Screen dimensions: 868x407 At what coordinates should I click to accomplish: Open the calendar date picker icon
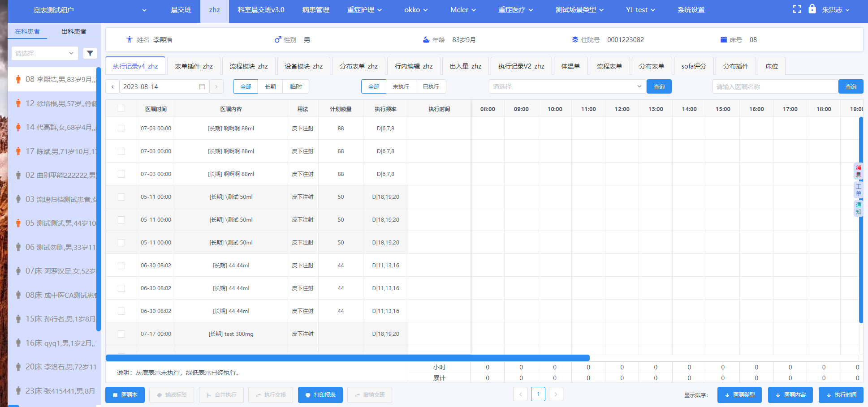pos(202,86)
